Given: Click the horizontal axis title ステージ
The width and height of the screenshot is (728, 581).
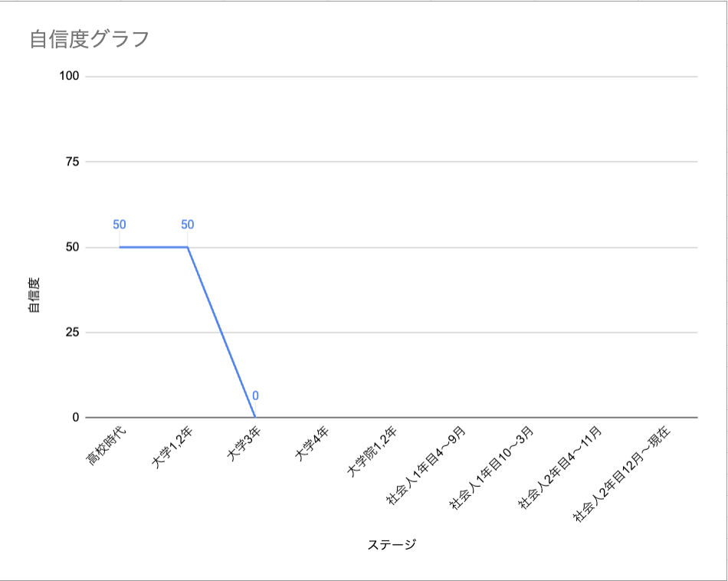Looking at the screenshot, I should [392, 544].
